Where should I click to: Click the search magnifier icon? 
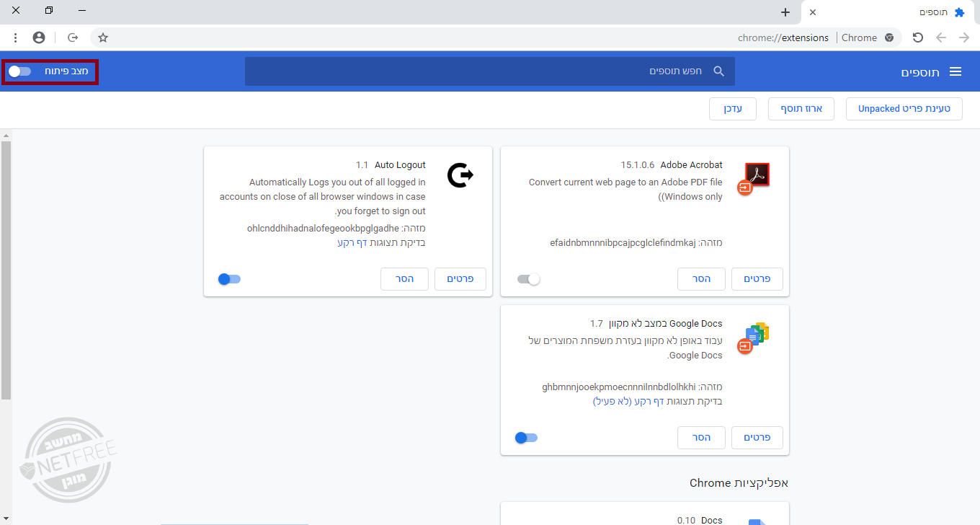(718, 71)
